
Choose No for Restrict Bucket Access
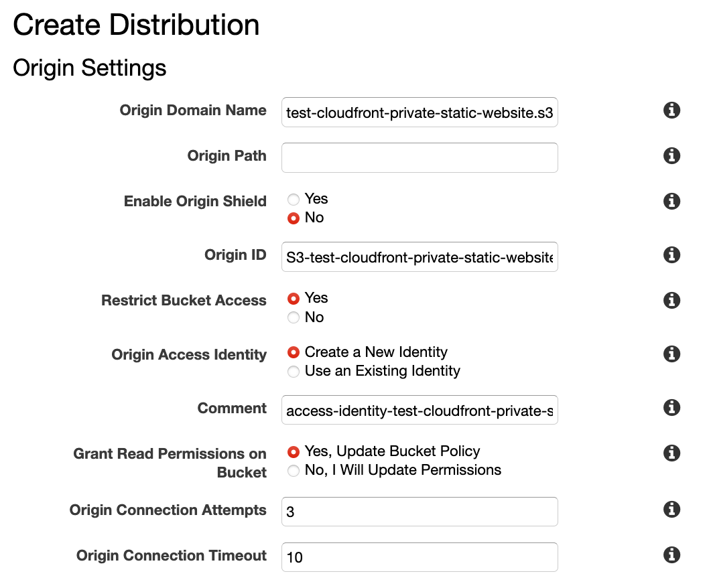coord(294,318)
